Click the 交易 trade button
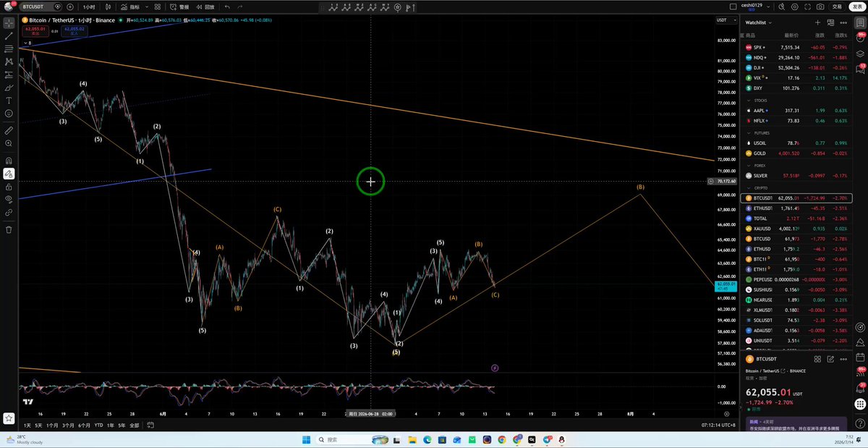 837,7
